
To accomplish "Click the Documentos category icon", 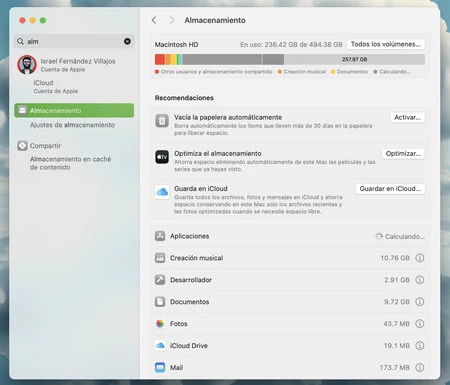I will coord(160,302).
